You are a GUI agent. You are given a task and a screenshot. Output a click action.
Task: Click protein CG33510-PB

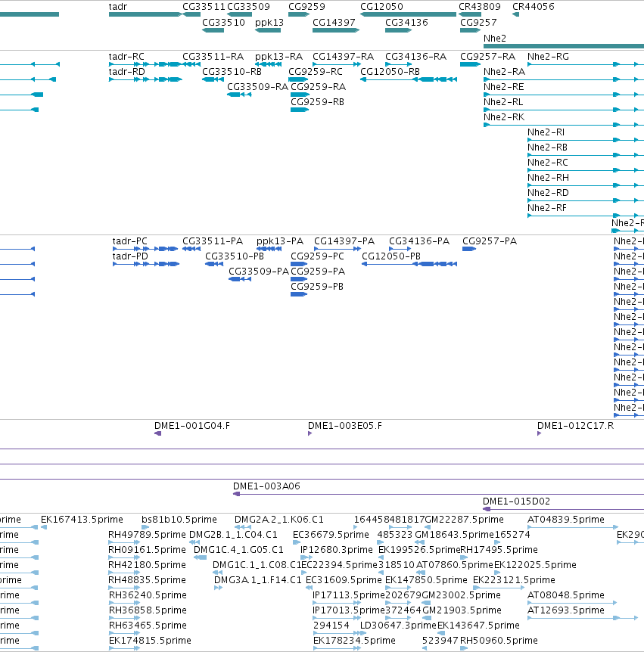point(235,256)
